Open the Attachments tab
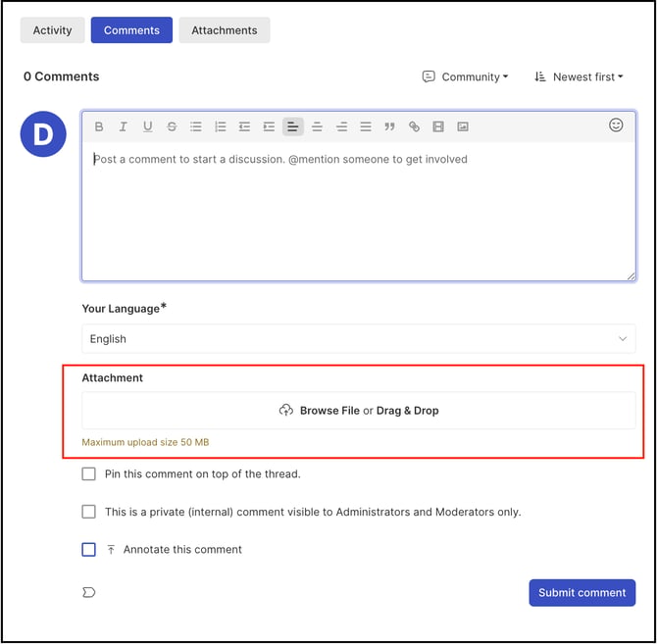Screen dimensions: 657x644 [x=225, y=30]
